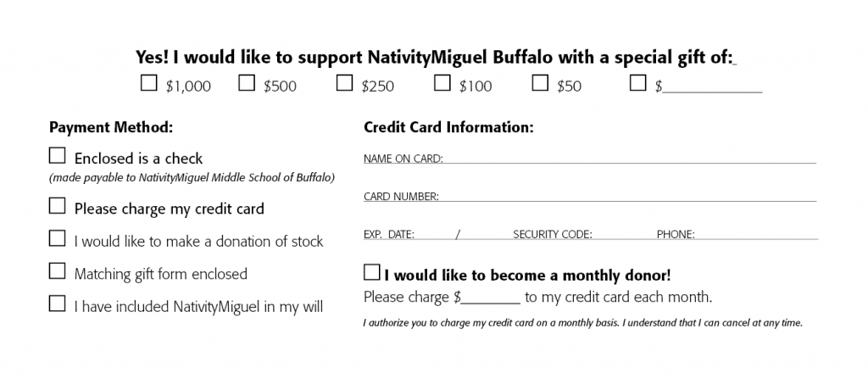
Task: Click the Name on Card field line
Action: [630, 159]
